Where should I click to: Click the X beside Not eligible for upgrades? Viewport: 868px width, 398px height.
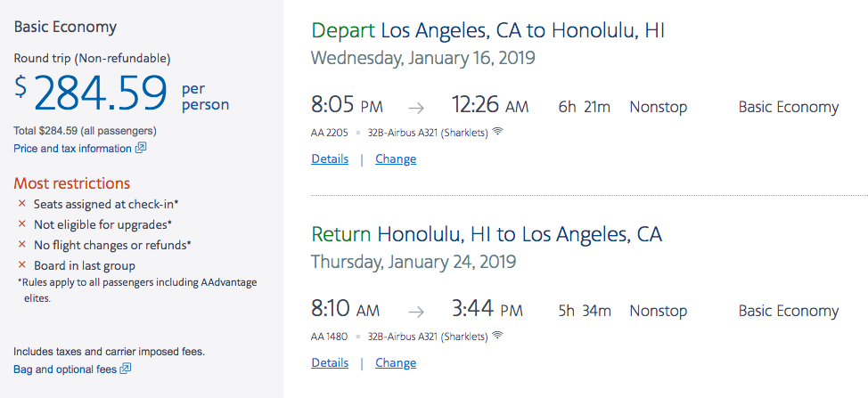click(x=22, y=224)
